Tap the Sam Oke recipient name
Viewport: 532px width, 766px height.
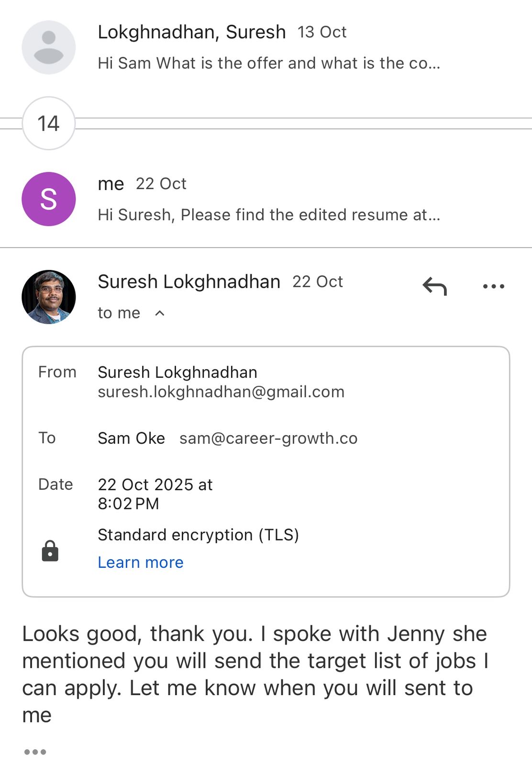click(132, 439)
